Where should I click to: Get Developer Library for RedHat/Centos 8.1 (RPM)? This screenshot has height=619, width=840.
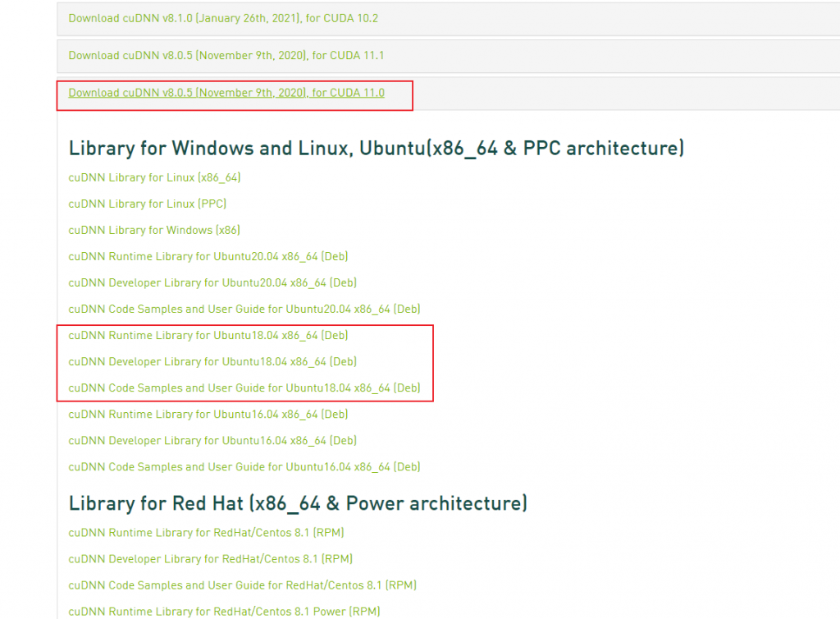point(210,559)
